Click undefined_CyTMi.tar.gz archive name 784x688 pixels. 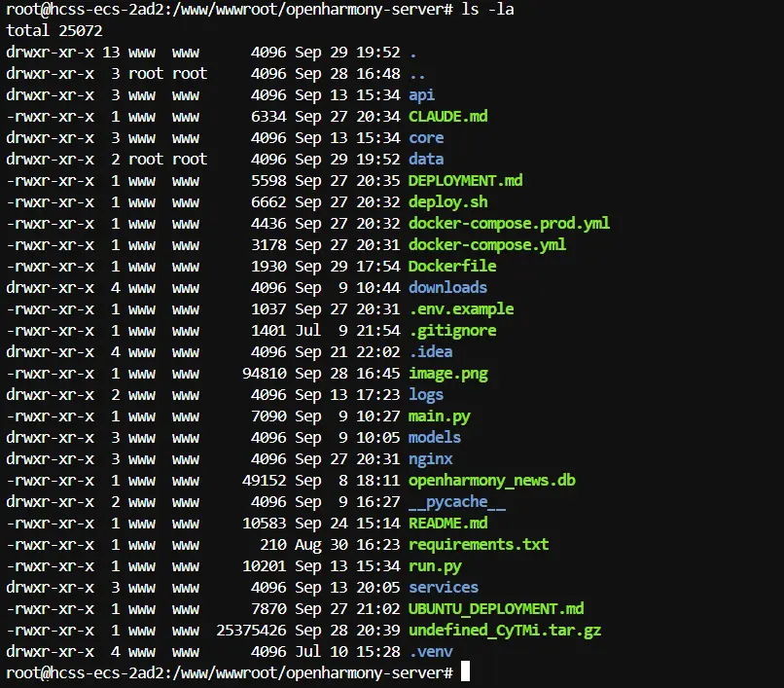click(x=505, y=630)
